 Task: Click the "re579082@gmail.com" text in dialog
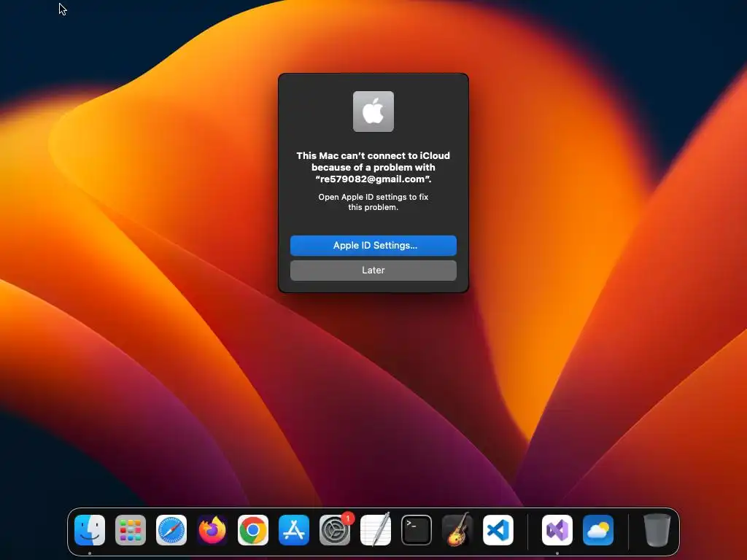(373, 179)
